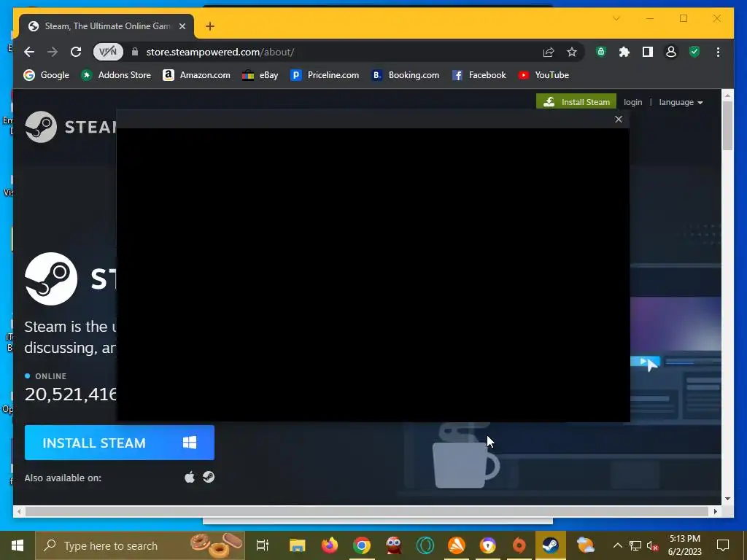Close the Steam browser tab
This screenshot has width=747, height=560.
[182, 26]
